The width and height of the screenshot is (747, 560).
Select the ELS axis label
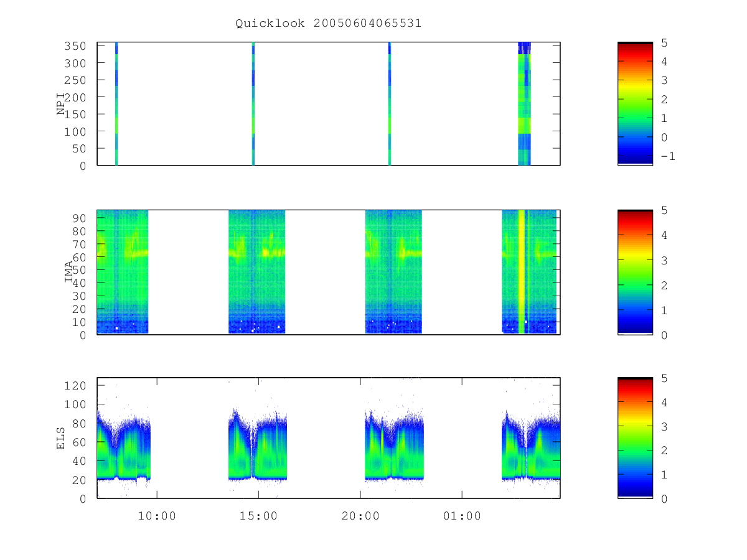(x=62, y=438)
